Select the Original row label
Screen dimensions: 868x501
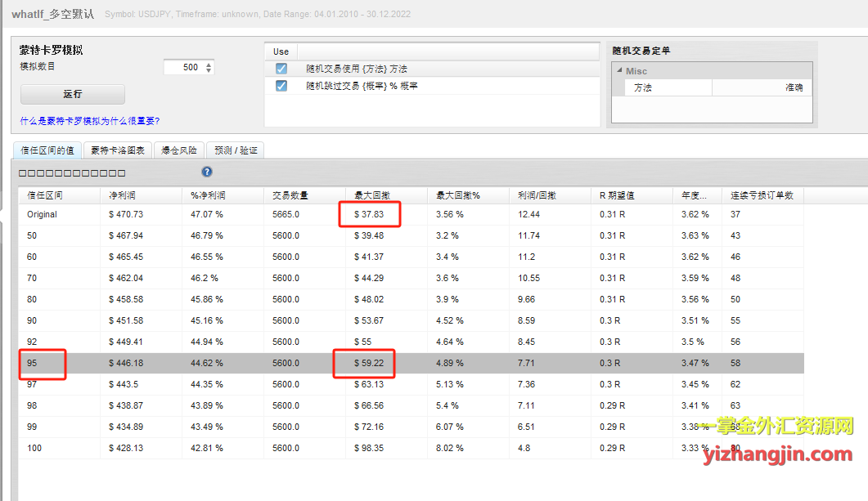42,214
